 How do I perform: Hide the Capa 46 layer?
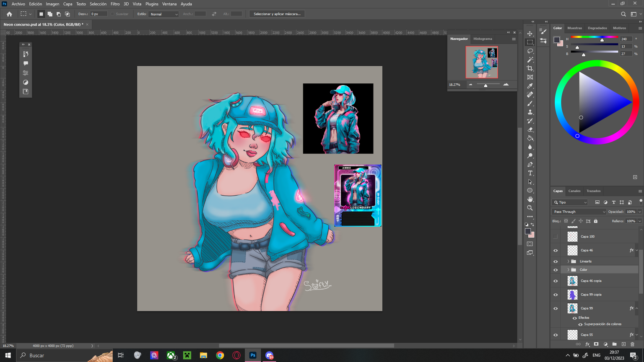coord(556,251)
